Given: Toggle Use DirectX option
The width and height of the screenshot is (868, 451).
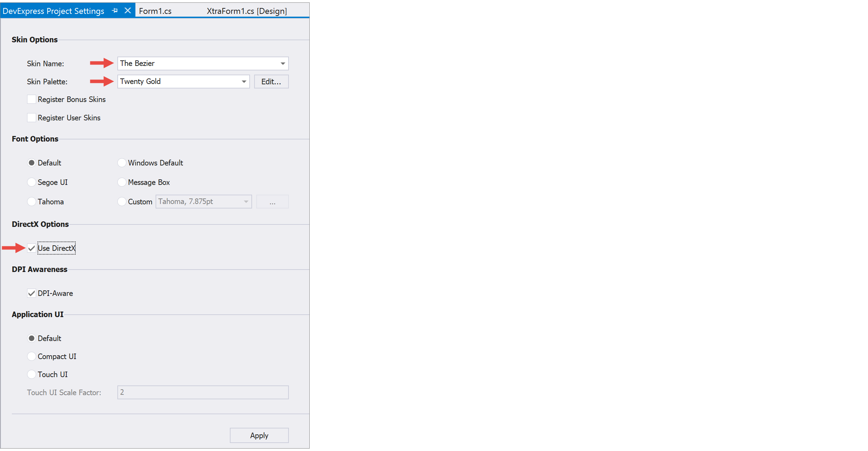Looking at the screenshot, I should click(31, 247).
